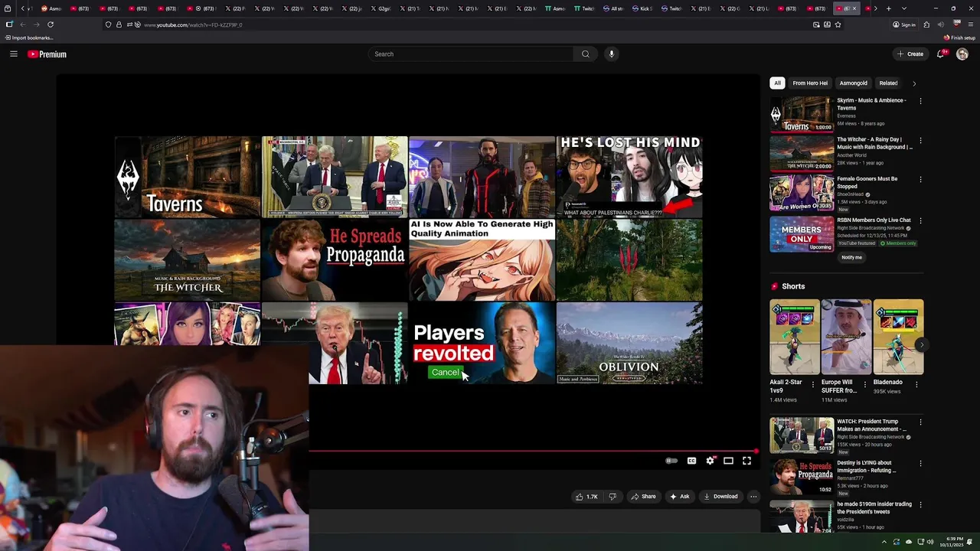
Task: Select the Related filter chip
Action: point(888,83)
